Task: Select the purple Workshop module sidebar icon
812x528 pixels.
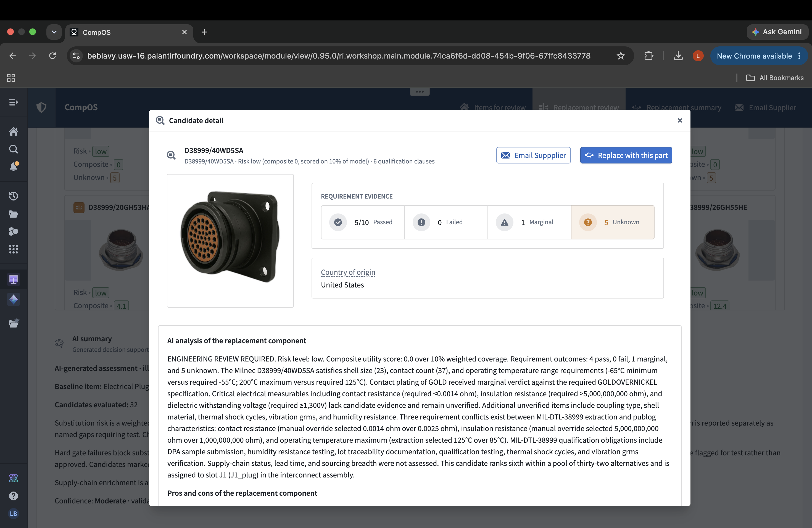Action: 13,279
